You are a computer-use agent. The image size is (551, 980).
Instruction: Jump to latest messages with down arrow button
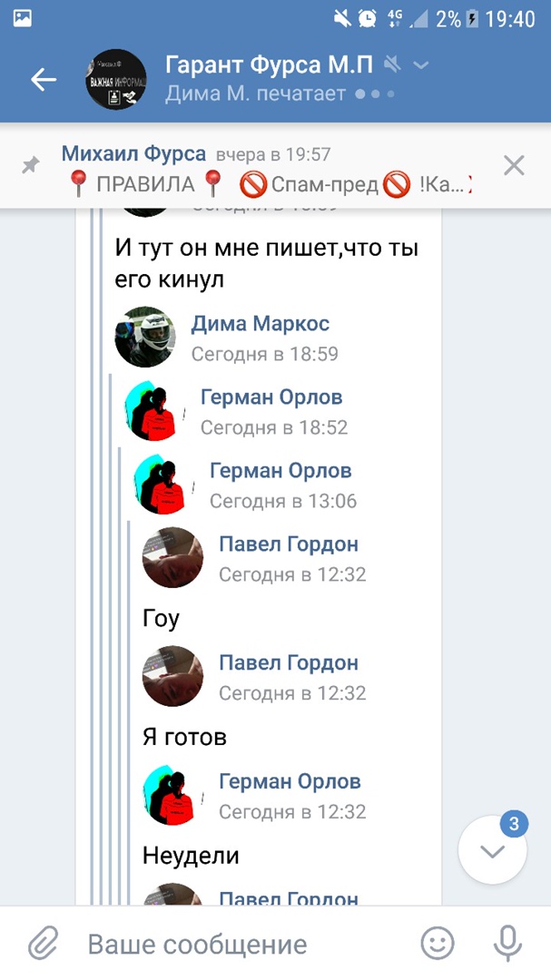pos(492,850)
